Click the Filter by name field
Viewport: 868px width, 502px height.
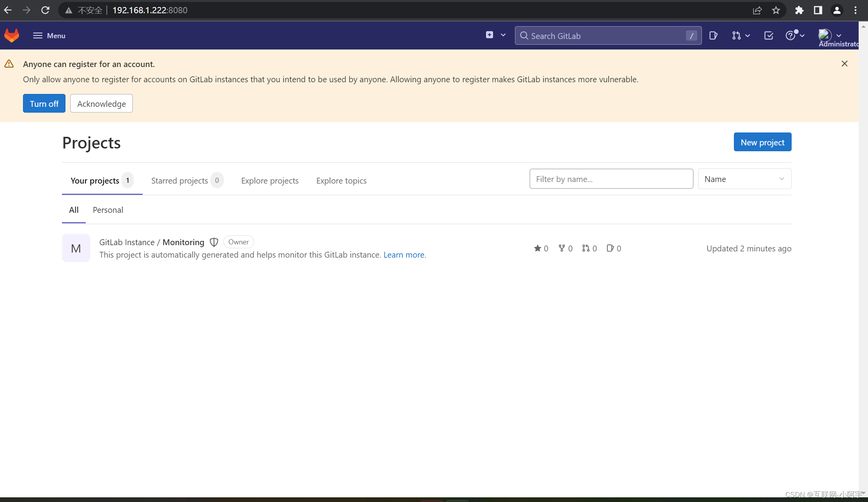(611, 179)
